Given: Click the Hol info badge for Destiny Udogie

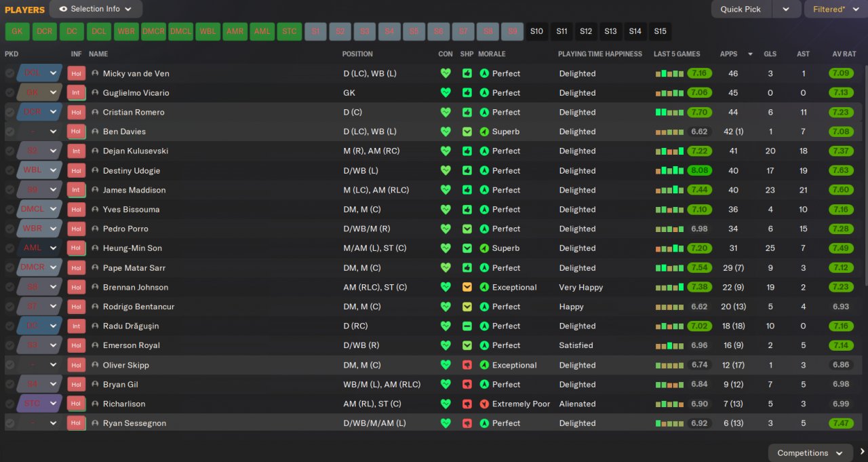Looking at the screenshot, I should (x=76, y=170).
